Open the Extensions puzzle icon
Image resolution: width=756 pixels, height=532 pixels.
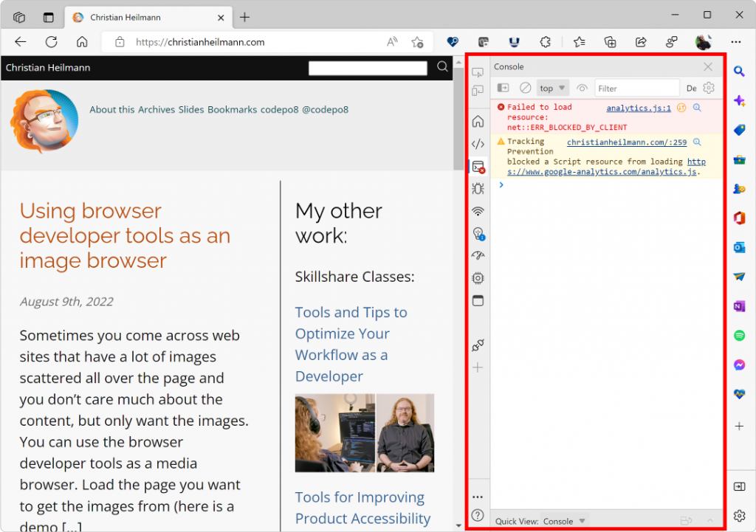click(x=546, y=42)
